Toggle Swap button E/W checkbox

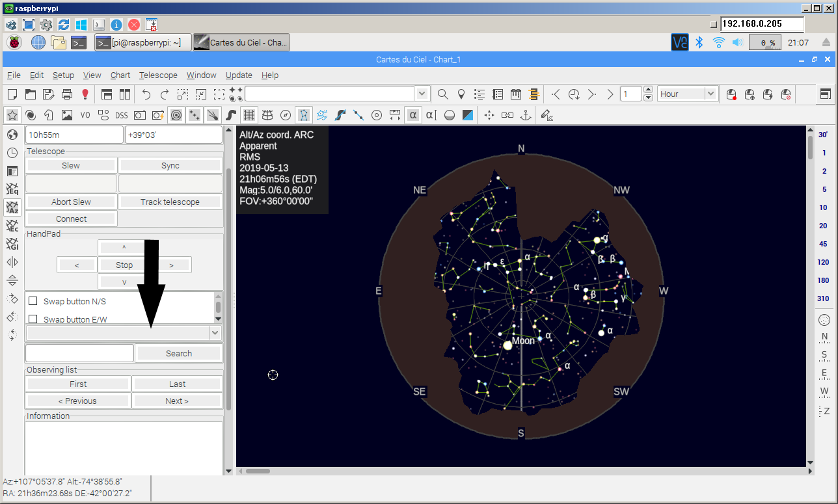(x=33, y=319)
